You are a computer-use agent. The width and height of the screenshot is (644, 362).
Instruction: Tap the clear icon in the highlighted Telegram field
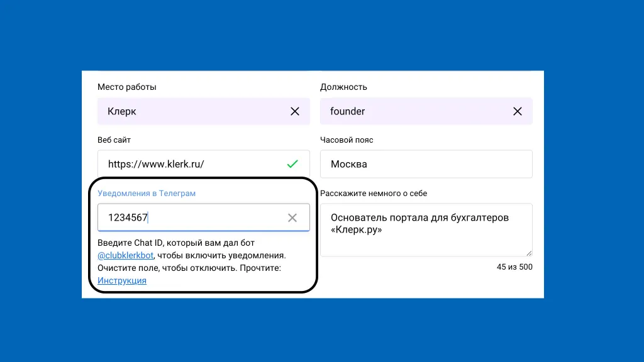(x=292, y=217)
